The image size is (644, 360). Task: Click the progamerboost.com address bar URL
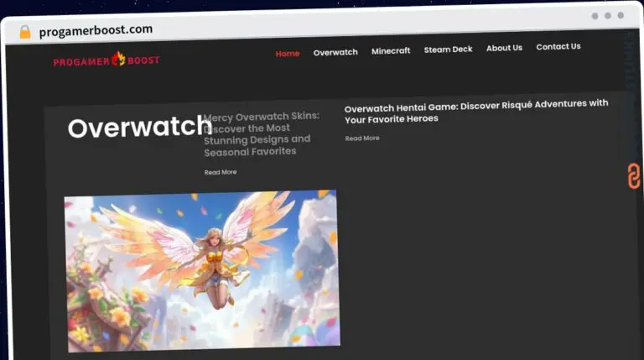click(x=96, y=30)
